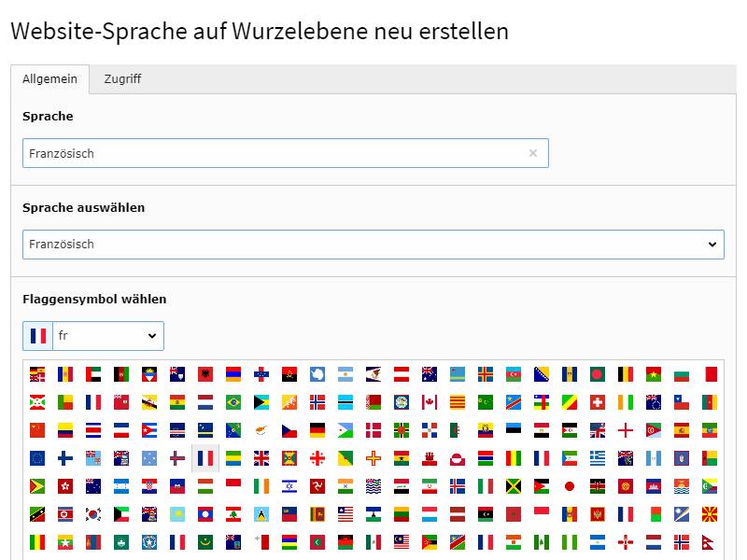Pick the North Macedonia flag
The width and height of the screenshot is (747, 560).
(x=710, y=514)
